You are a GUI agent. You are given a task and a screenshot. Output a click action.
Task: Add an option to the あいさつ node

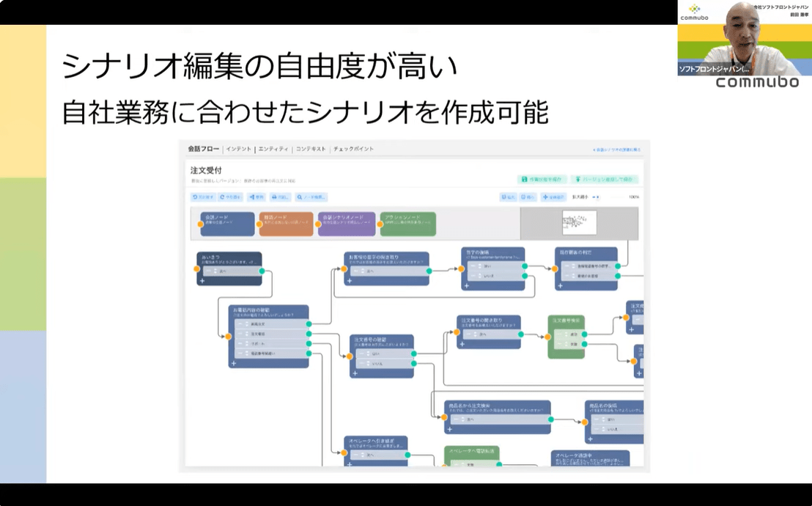point(202,281)
